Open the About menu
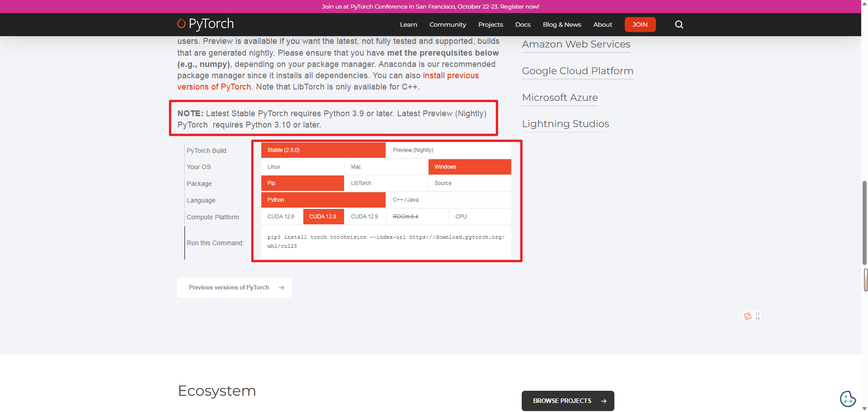Screen dimensions: 868x412 [x=603, y=24]
